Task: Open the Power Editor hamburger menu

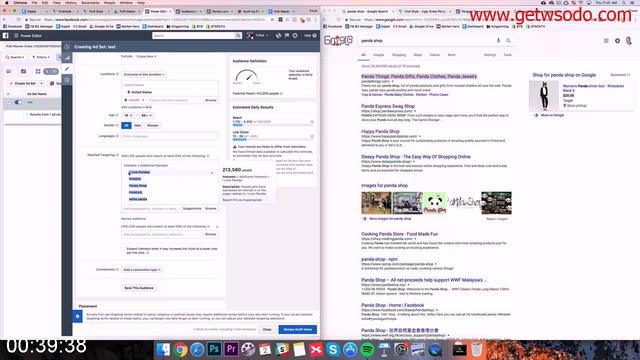Action: 16,36
